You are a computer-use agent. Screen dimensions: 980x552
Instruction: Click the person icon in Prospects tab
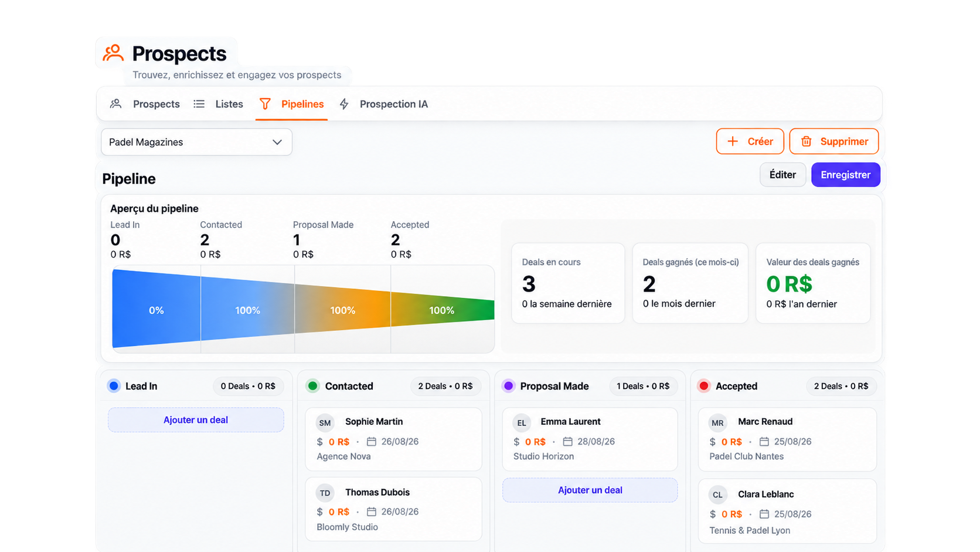(x=115, y=104)
